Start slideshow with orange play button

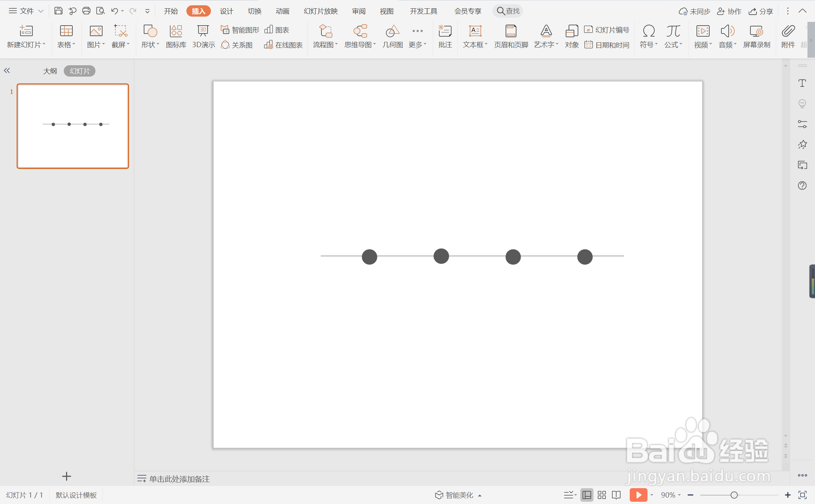[638, 495]
